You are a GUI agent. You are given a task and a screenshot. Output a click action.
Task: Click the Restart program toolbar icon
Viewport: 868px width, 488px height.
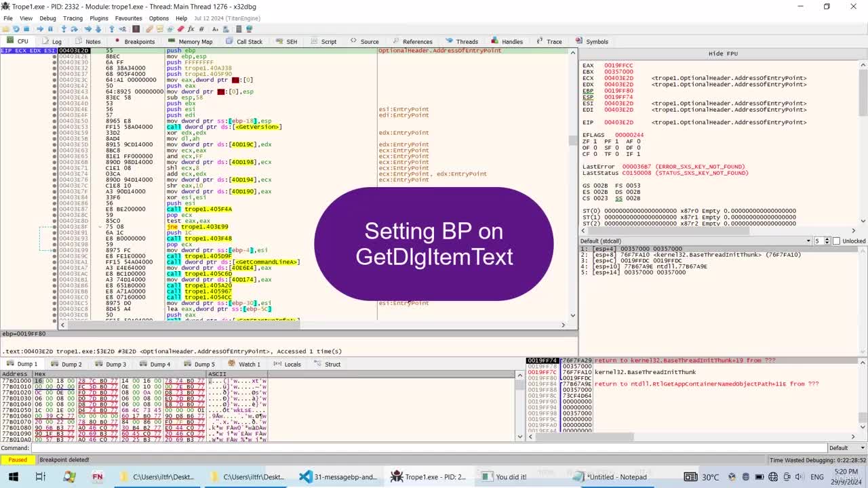(16, 29)
